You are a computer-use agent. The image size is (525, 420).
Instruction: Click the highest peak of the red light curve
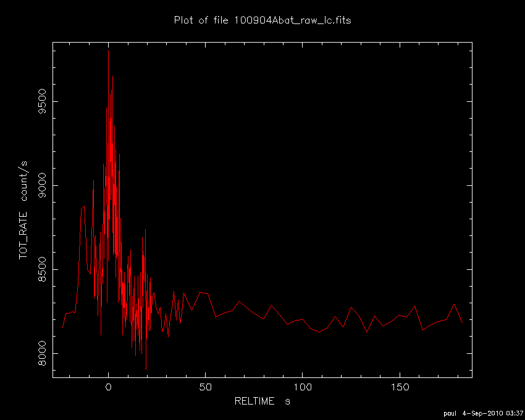click(108, 51)
